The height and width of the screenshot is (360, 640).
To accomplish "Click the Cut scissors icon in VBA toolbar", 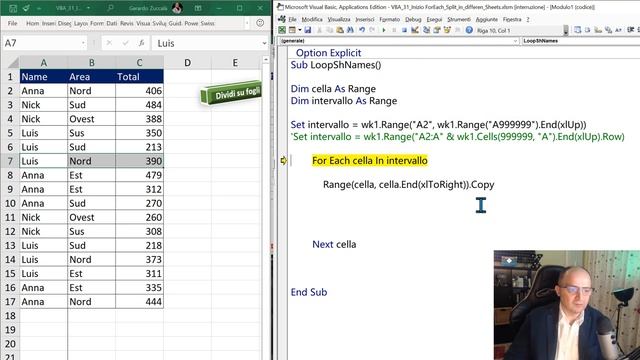I will click(320, 30).
